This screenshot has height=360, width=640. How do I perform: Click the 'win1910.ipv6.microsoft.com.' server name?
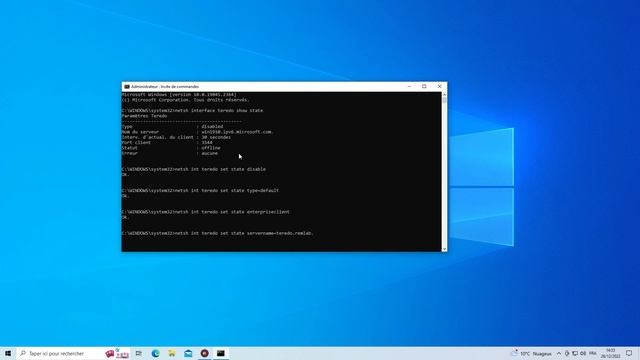(x=237, y=132)
